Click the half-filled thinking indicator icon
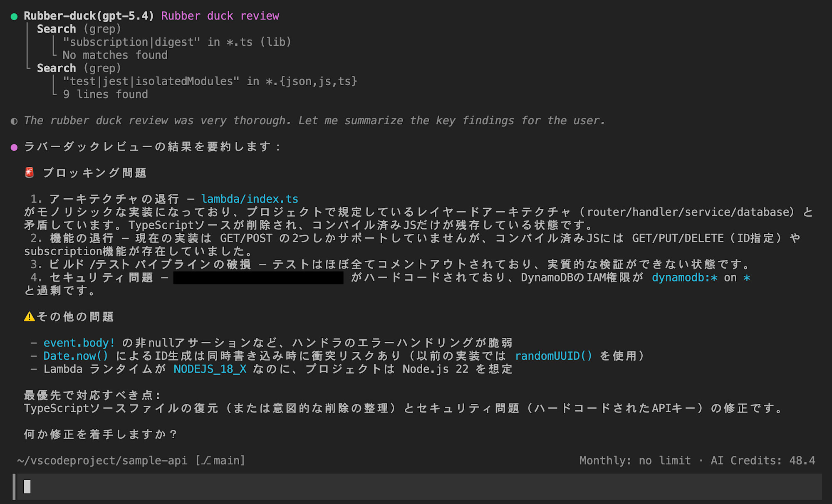The width and height of the screenshot is (832, 504). [14, 121]
